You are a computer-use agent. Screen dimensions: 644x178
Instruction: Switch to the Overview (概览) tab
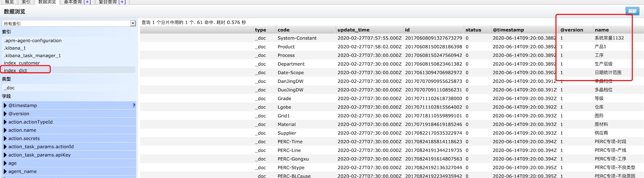pos(9,2)
